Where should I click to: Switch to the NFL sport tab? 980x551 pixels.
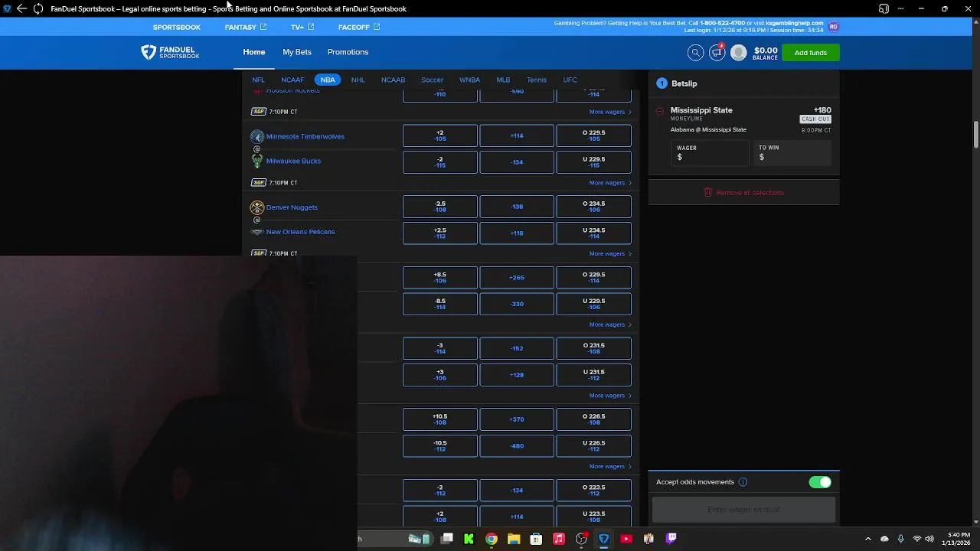click(x=258, y=80)
